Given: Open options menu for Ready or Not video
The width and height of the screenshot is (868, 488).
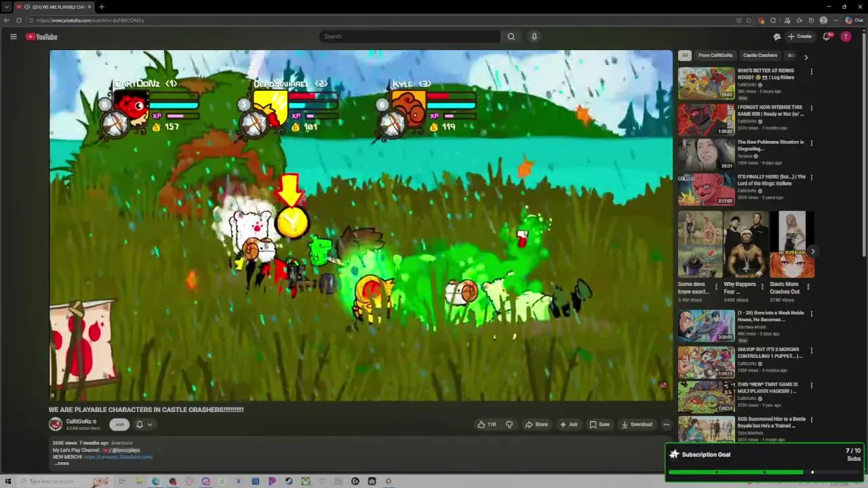Looking at the screenshot, I should (x=811, y=108).
